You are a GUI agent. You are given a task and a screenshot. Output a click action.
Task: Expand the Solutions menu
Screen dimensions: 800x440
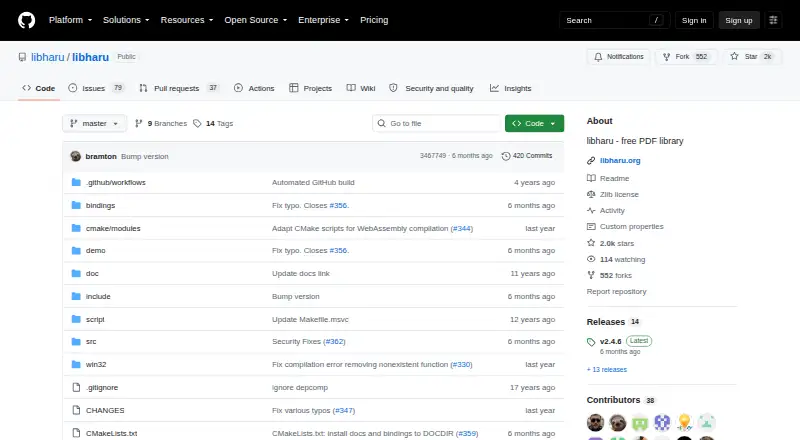(126, 20)
